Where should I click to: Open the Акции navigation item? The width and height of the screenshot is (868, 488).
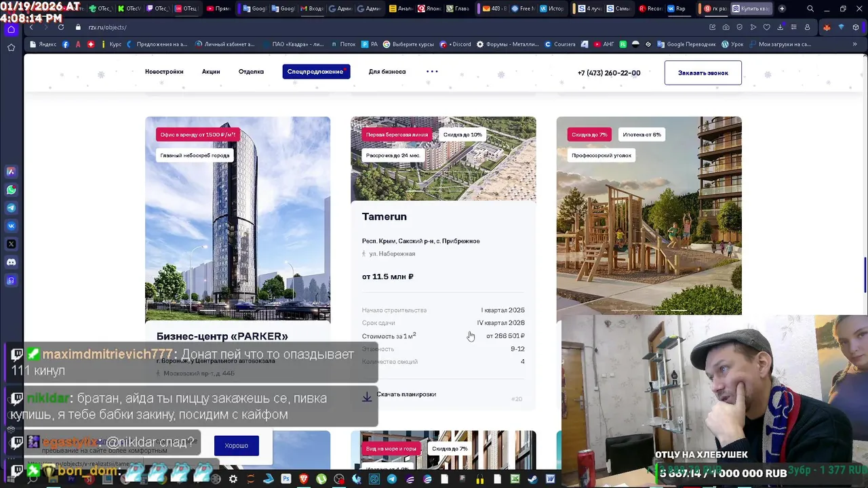coord(211,71)
